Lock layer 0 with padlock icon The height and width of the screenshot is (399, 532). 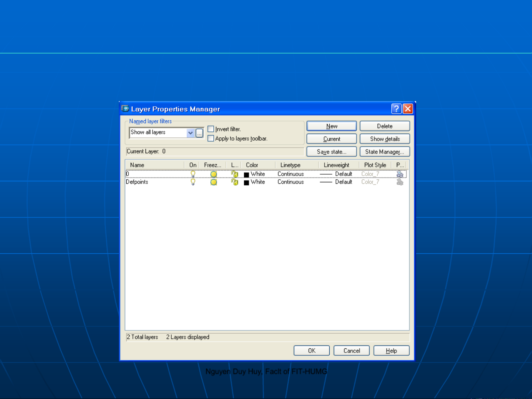(x=234, y=174)
